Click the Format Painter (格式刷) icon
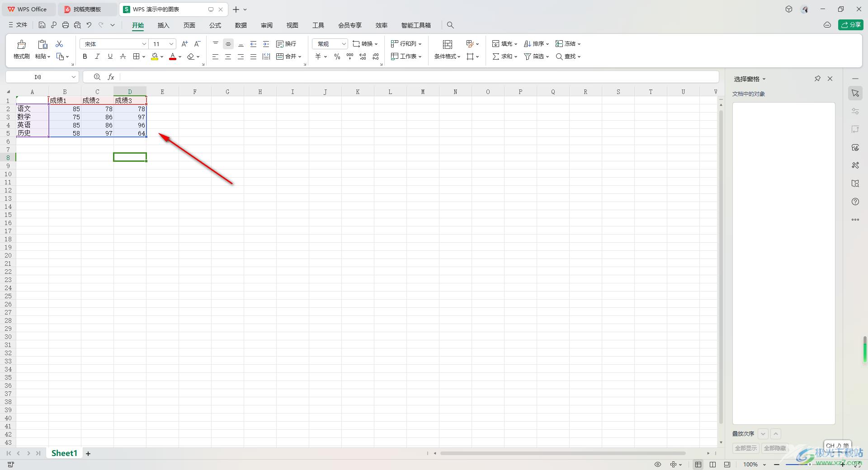The image size is (868, 470). click(21, 44)
